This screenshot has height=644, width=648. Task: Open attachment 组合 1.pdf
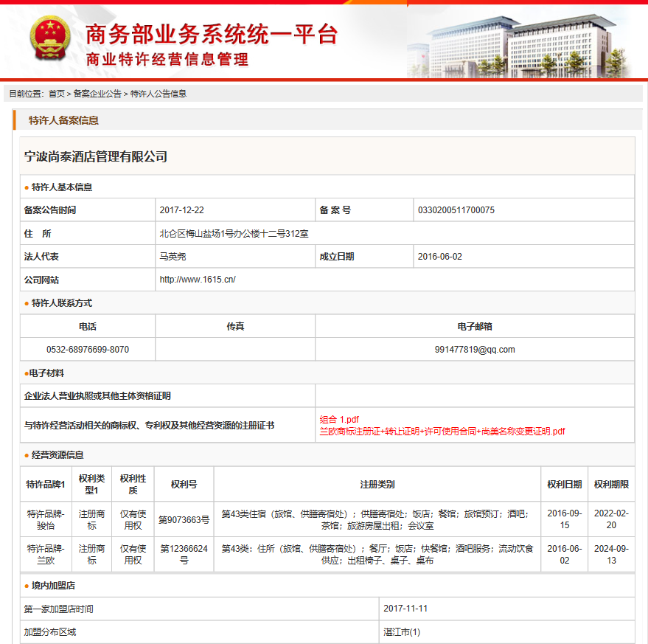339,420
